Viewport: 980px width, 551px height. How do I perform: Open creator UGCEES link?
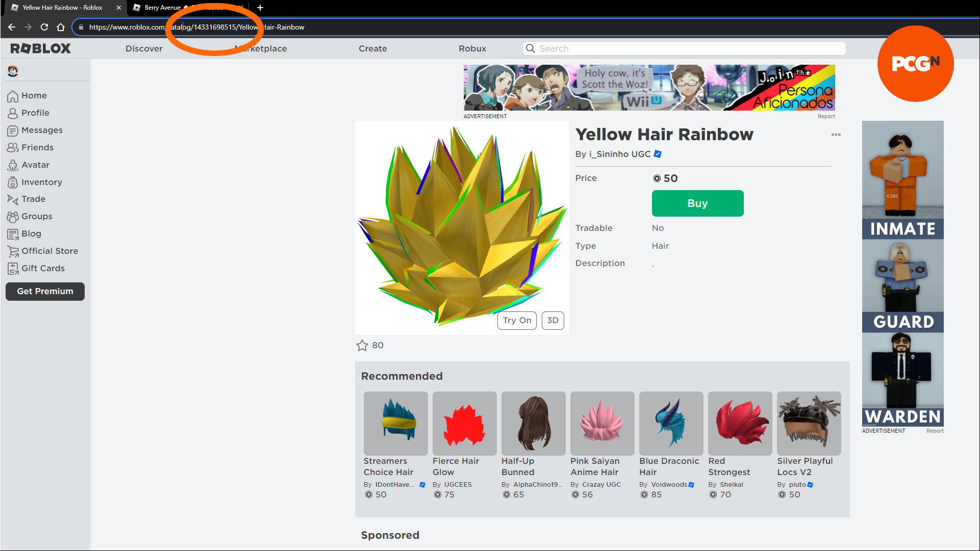pyautogui.click(x=458, y=484)
